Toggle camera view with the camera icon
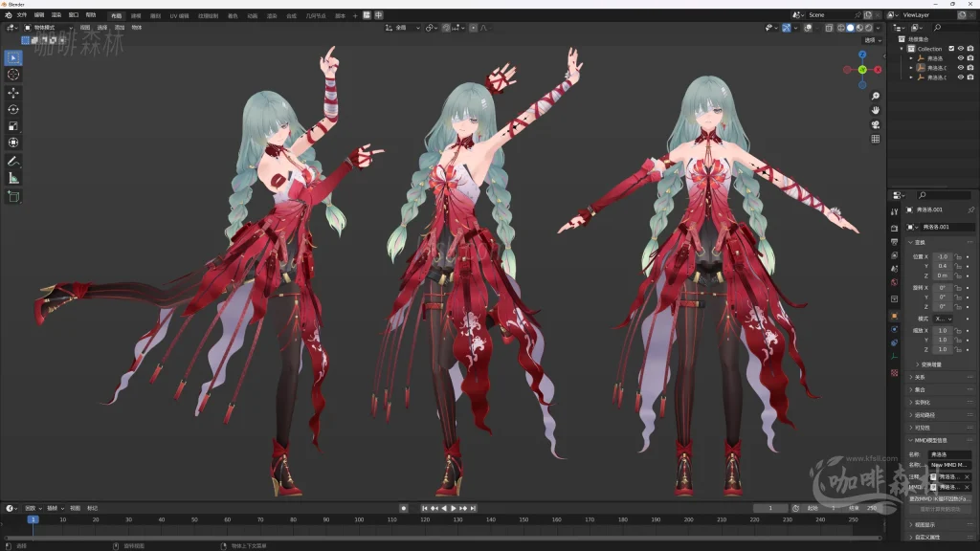This screenshot has height=551, width=980. [x=876, y=124]
